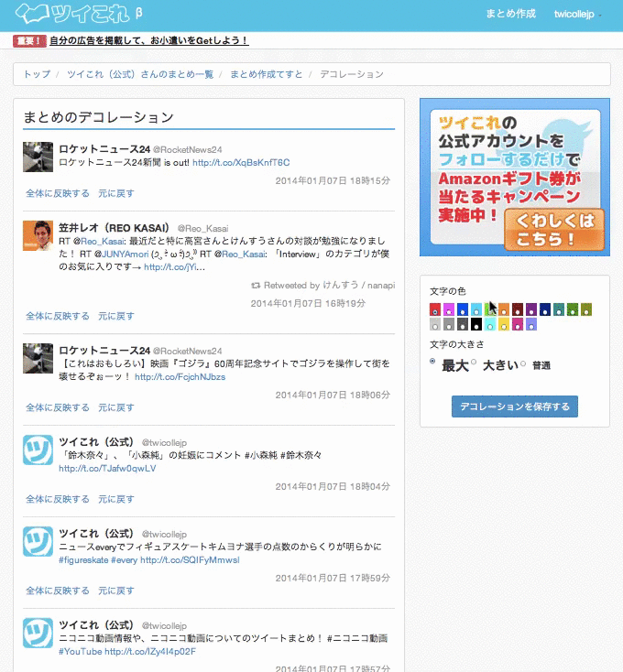This screenshot has height=672, width=623.
Task: Select the black text color
Action: tap(476, 324)
